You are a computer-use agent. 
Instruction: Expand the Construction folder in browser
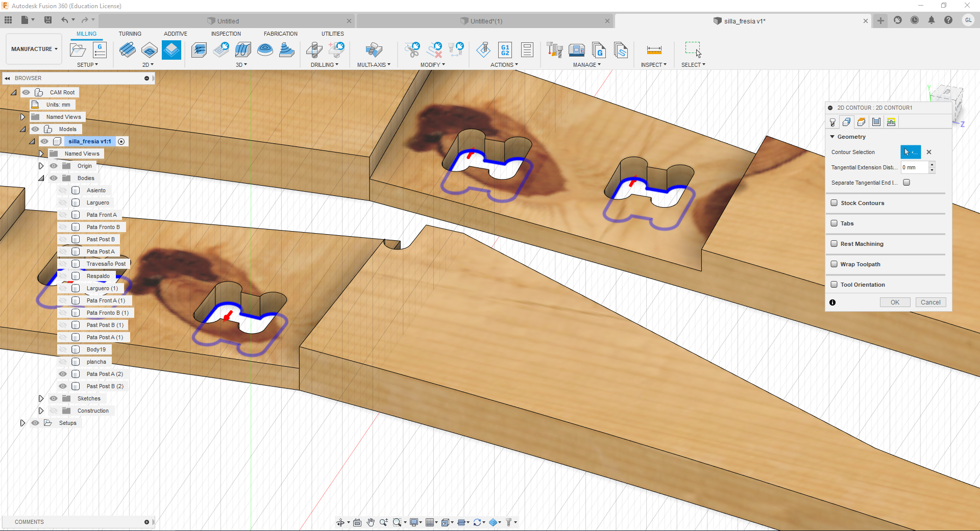pos(41,411)
